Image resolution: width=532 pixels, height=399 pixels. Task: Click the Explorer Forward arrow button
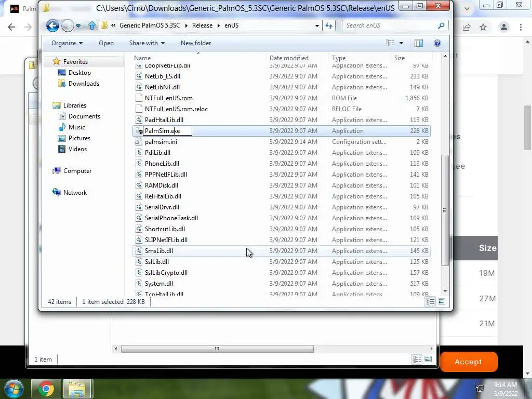coord(68,25)
